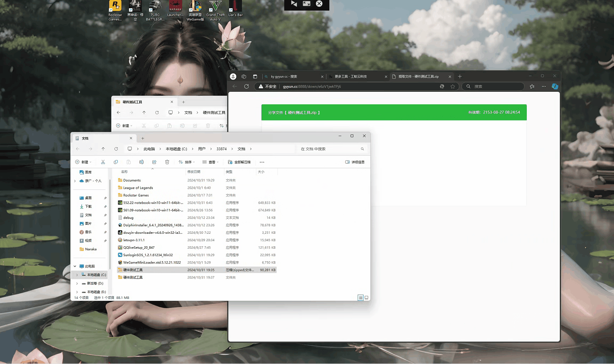Click the Delete trash icon in Explorer toolbar
614x364 pixels.
click(x=167, y=162)
